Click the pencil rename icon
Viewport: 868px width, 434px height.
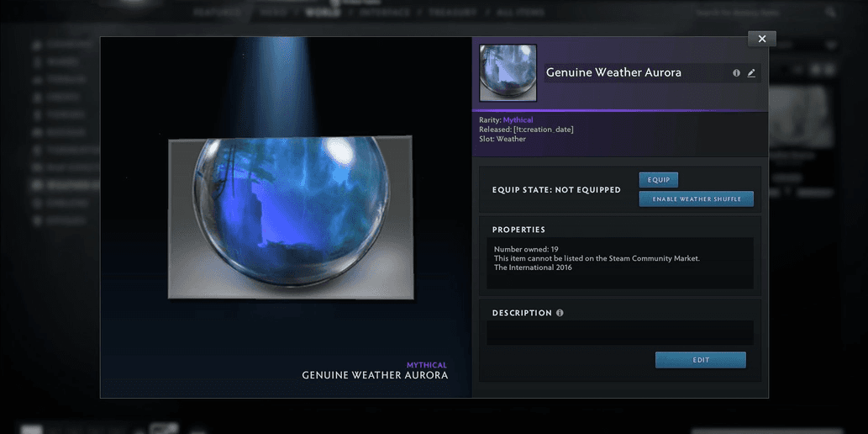(x=751, y=72)
